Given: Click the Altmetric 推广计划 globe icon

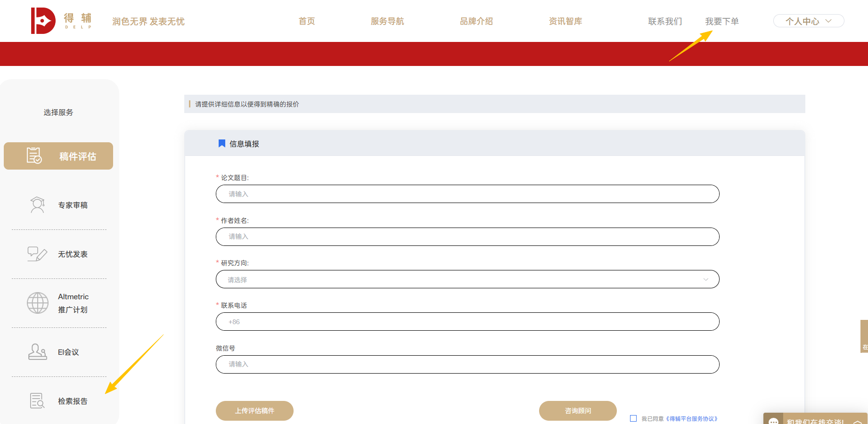Looking at the screenshot, I should [37, 303].
